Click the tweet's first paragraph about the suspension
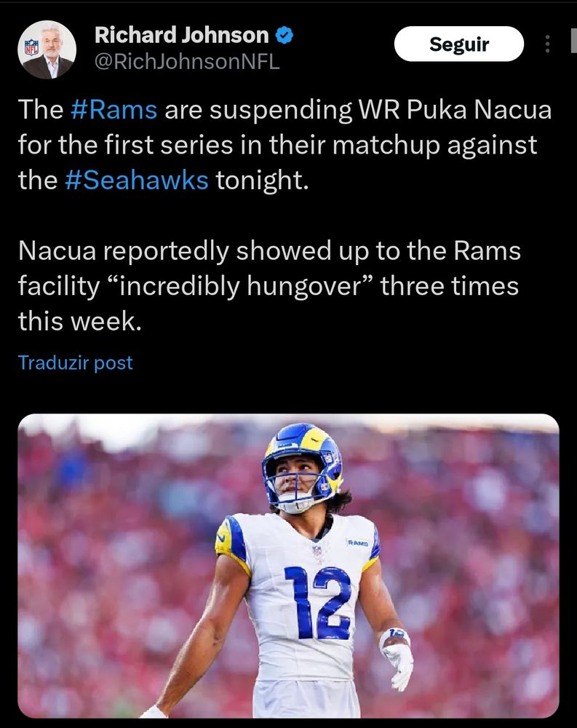 (284, 145)
